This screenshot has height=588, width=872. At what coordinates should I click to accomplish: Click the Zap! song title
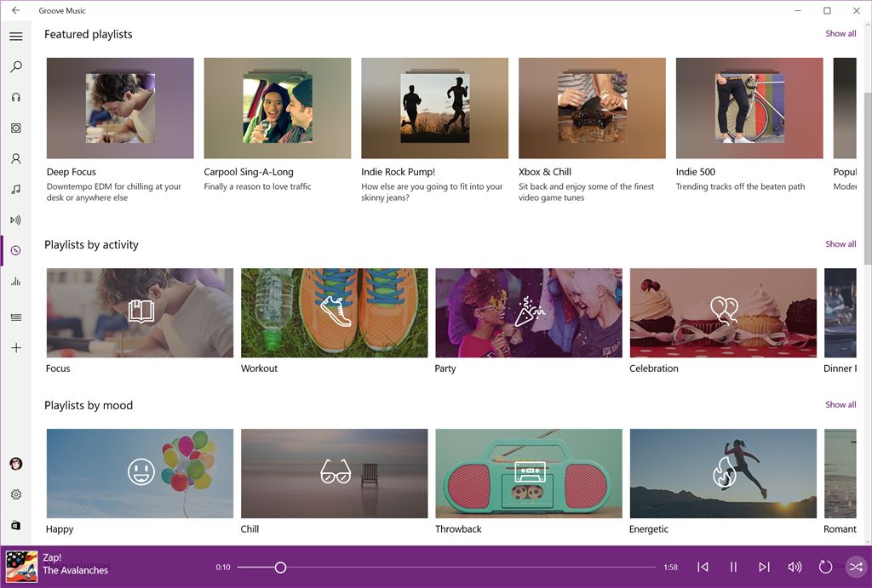coord(52,557)
